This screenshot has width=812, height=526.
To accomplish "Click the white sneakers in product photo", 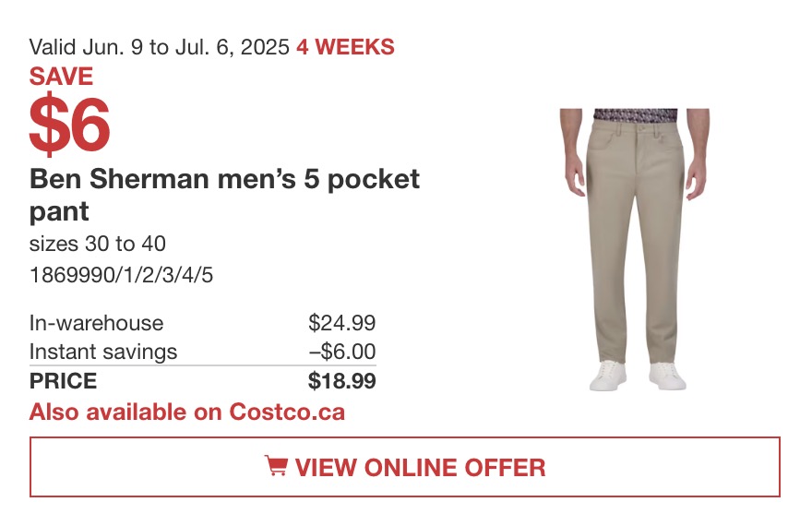I will tap(638, 376).
